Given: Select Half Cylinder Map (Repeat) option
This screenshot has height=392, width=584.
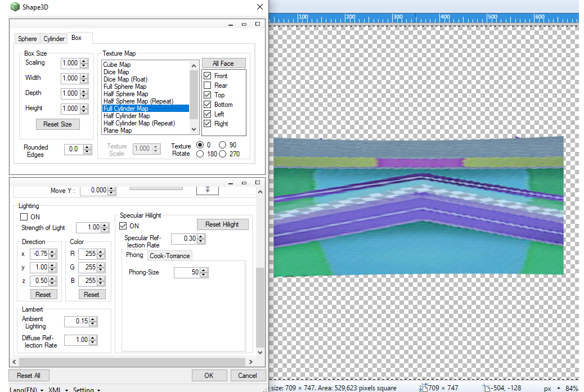Looking at the screenshot, I should point(140,123).
